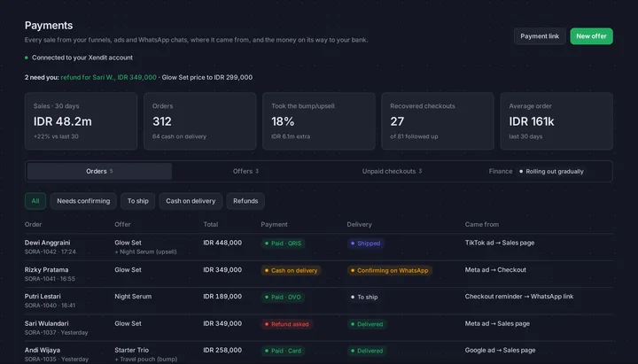Switch to the Unpaid checkouts tab
Image resolution: width=638 pixels, height=364 pixels.
coord(392,171)
